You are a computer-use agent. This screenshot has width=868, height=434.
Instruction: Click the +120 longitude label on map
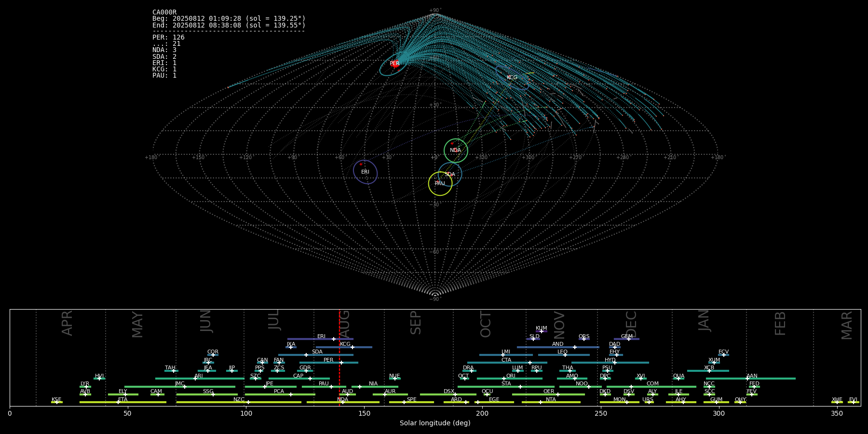[x=245, y=158]
